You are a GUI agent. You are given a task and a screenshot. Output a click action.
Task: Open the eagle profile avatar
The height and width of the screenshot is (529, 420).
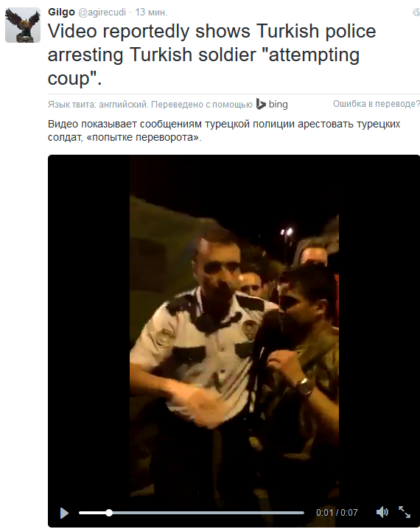click(x=23, y=25)
